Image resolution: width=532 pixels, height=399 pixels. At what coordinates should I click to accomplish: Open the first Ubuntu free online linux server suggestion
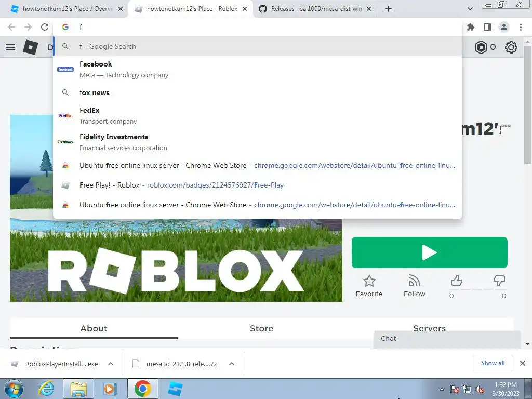[258, 166]
